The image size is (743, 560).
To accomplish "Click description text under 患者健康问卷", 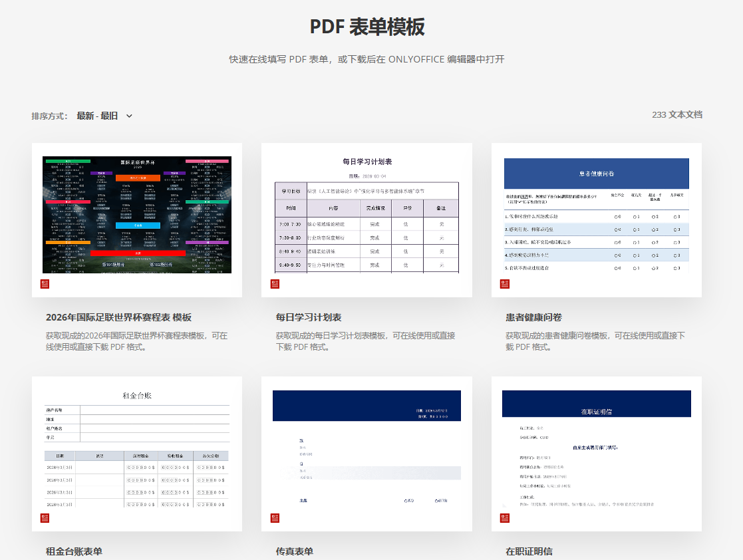I will [595, 341].
